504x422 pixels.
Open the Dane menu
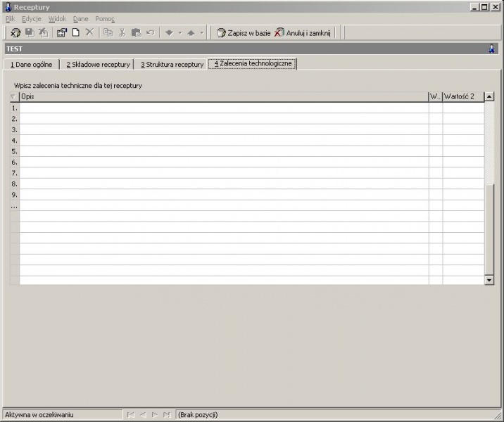pyautogui.click(x=81, y=19)
